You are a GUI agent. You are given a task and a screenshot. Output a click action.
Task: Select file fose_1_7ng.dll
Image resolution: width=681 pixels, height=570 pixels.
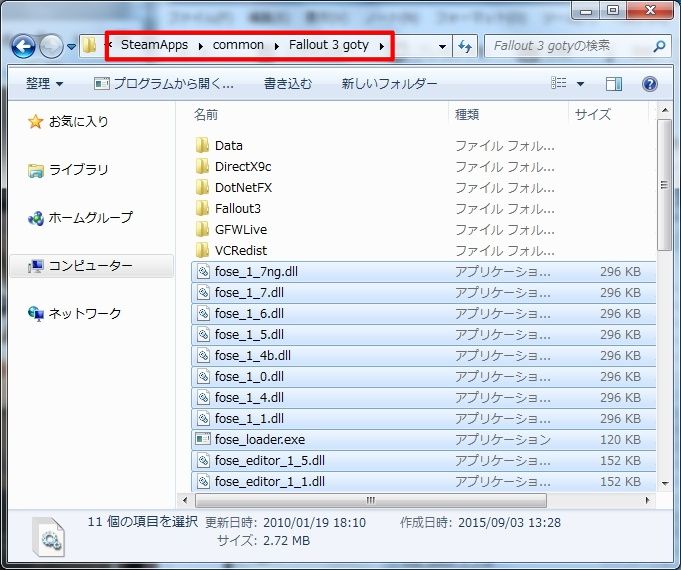click(x=423, y=272)
